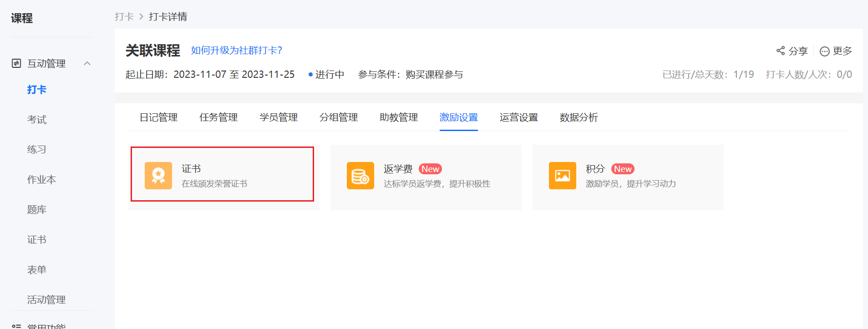Go back to 打卡 in breadcrumb
868x329 pixels.
[x=124, y=17]
